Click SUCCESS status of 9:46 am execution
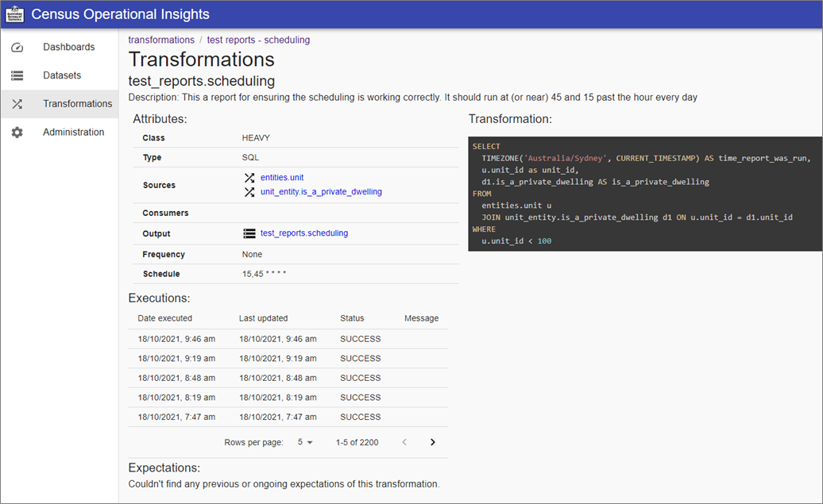Image resolution: width=823 pixels, height=504 pixels. point(360,340)
